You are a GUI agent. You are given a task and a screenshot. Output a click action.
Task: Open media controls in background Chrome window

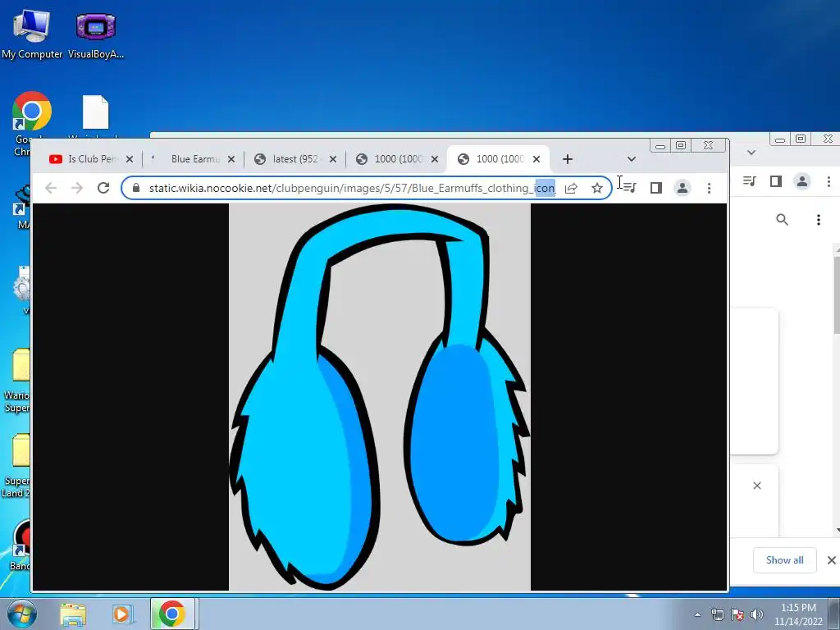click(x=750, y=181)
